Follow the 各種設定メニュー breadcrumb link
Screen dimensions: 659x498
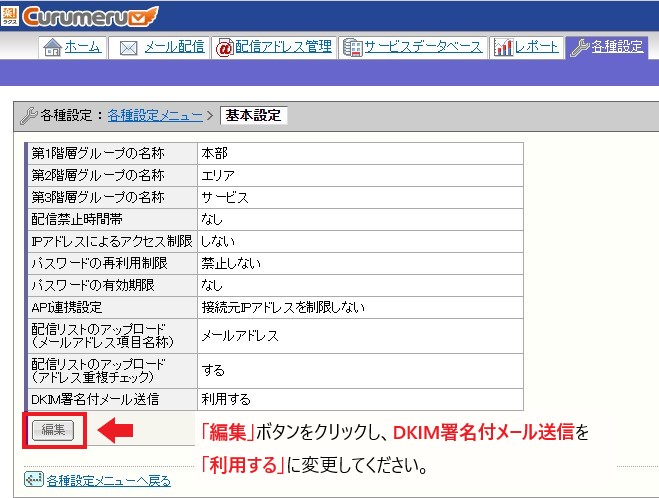coord(154,115)
